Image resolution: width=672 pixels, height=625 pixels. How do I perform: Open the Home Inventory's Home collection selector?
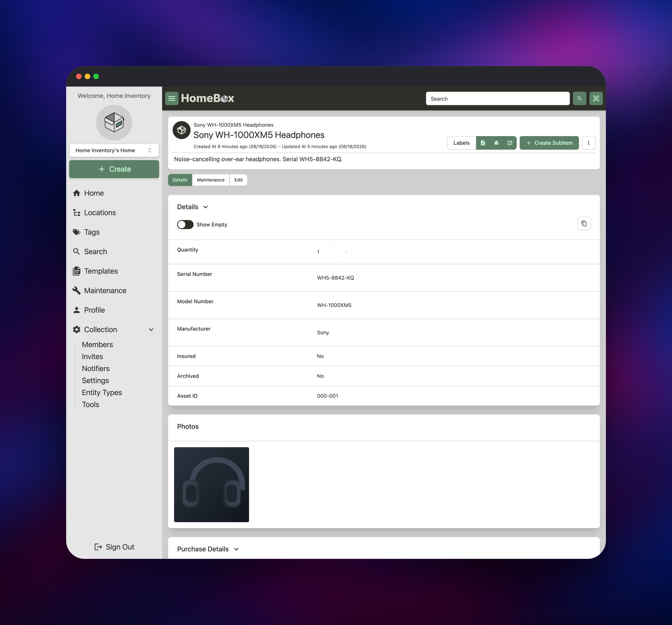pyautogui.click(x=114, y=150)
